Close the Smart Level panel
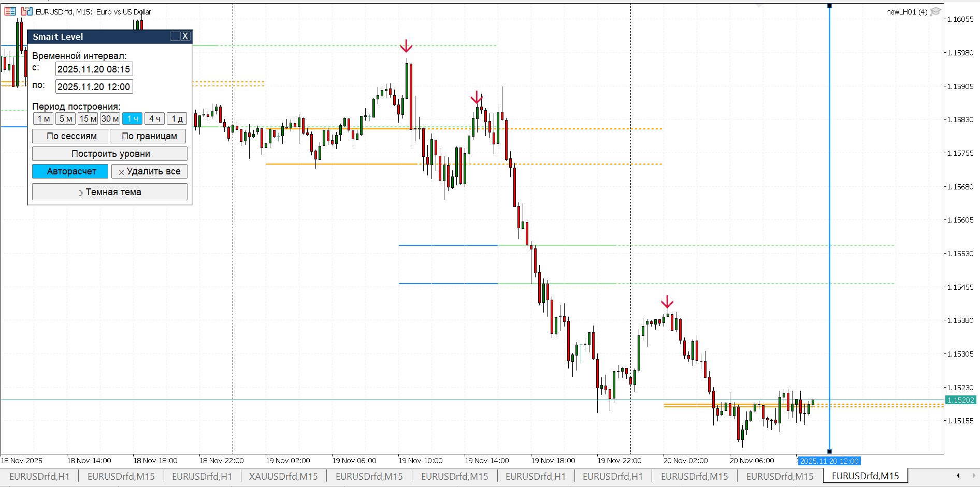The image size is (980, 487). [185, 36]
